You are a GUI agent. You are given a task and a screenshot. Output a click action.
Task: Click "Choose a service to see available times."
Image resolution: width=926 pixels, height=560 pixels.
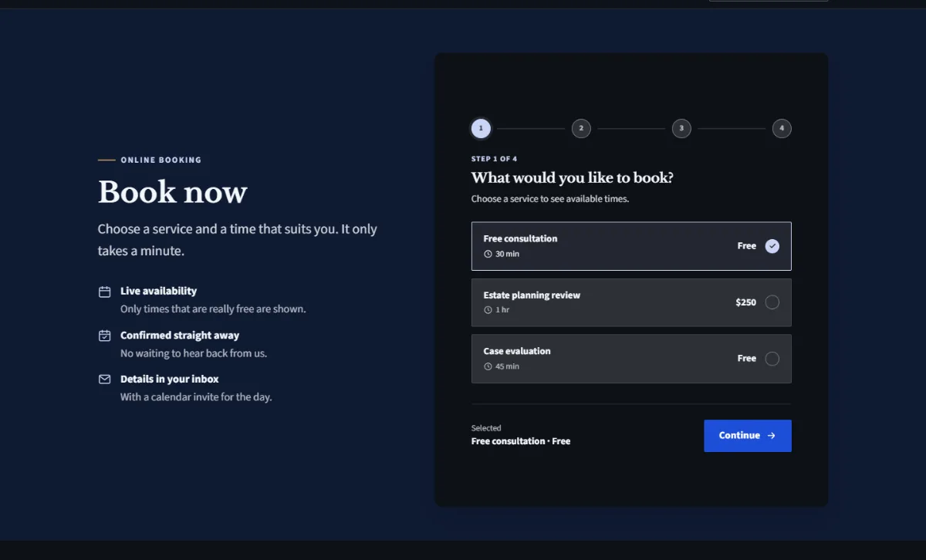[x=550, y=199]
